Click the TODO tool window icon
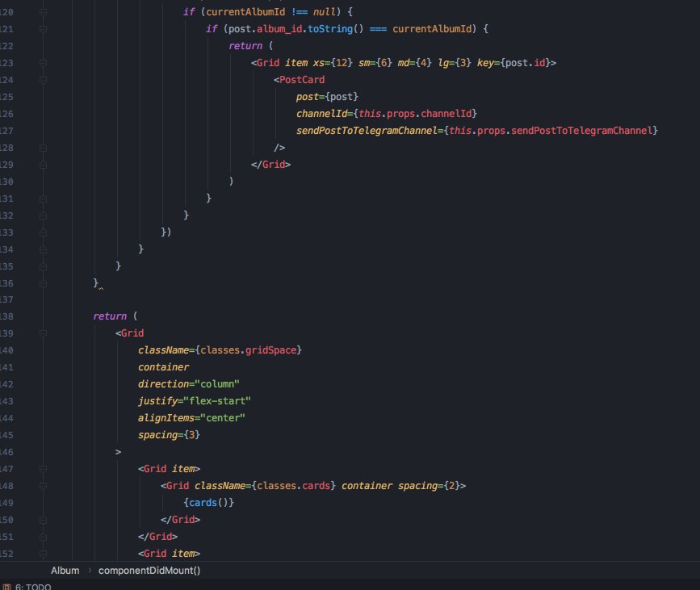This screenshot has width=700, height=590. coord(6,587)
